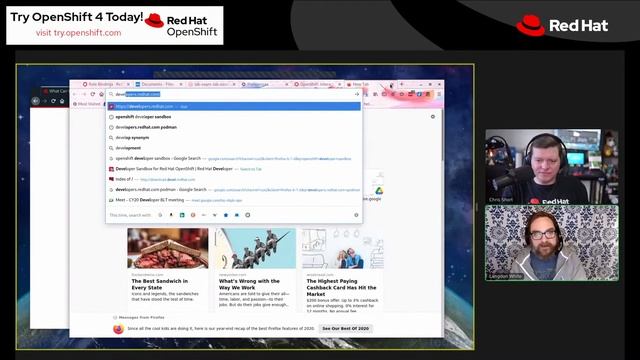Open the Firefox hamburger menu

439,94
